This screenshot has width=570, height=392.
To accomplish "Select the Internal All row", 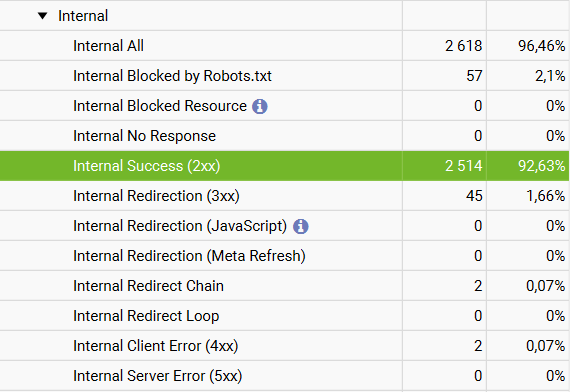I will click(x=285, y=46).
